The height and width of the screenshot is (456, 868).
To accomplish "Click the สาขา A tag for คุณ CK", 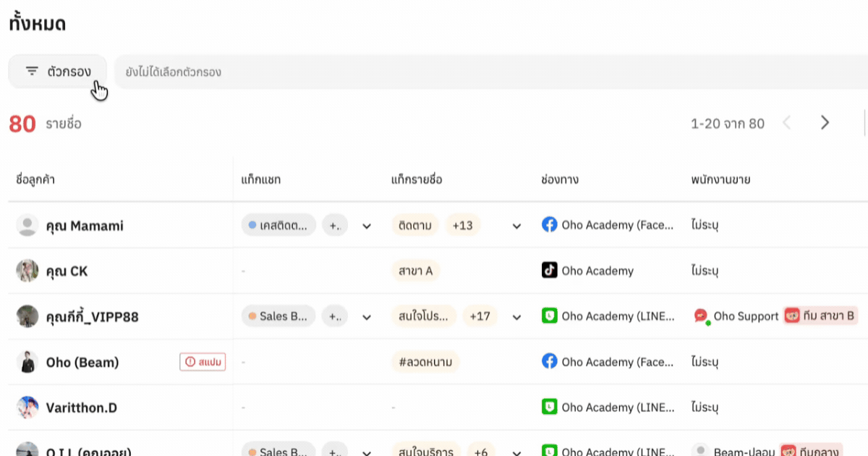I will (x=416, y=271).
